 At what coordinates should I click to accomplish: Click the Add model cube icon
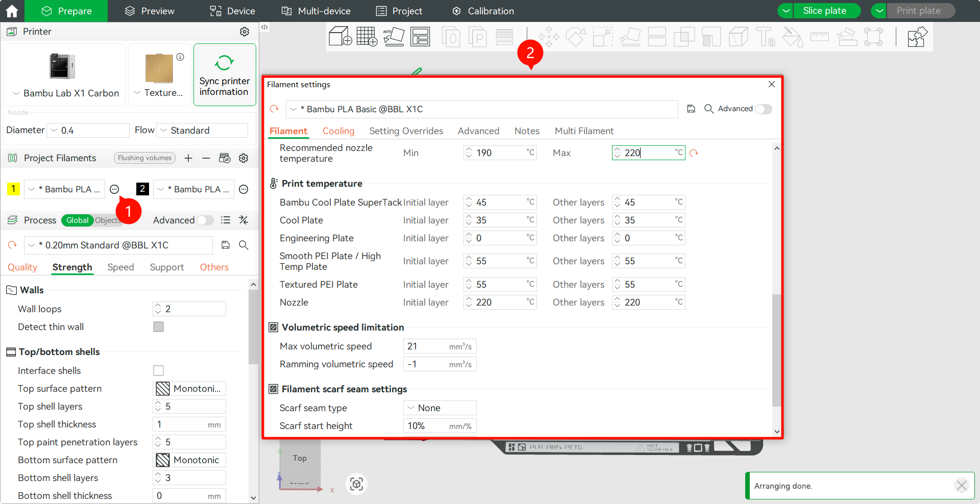(340, 37)
